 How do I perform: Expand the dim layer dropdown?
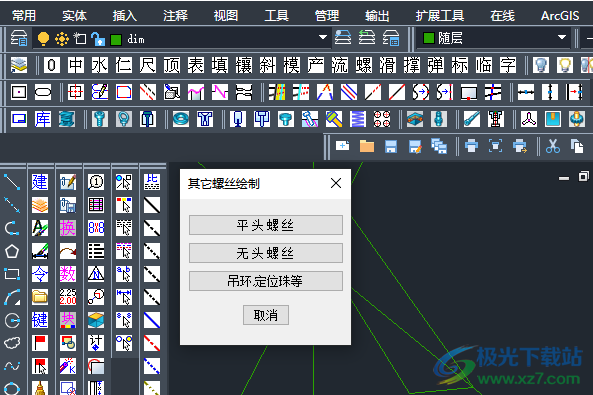pyautogui.click(x=323, y=37)
